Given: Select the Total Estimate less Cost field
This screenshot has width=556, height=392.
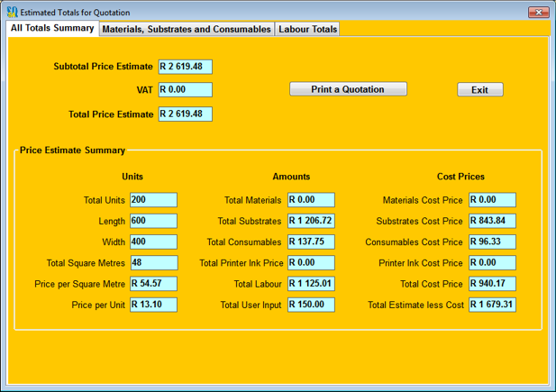Looking at the screenshot, I should [492, 305].
